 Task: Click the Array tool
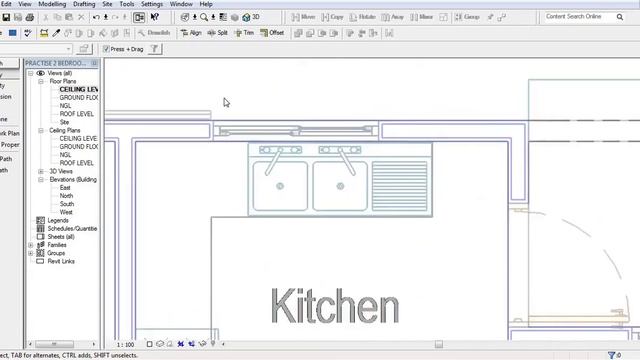[393, 17]
